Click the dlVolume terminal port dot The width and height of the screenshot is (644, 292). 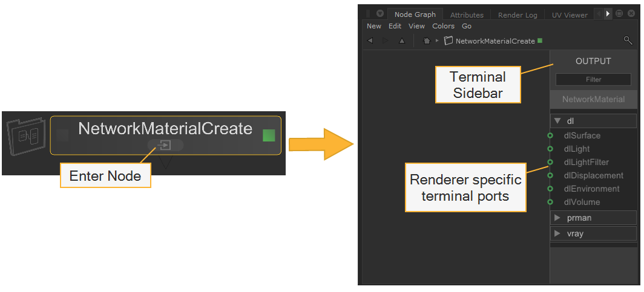tap(550, 202)
